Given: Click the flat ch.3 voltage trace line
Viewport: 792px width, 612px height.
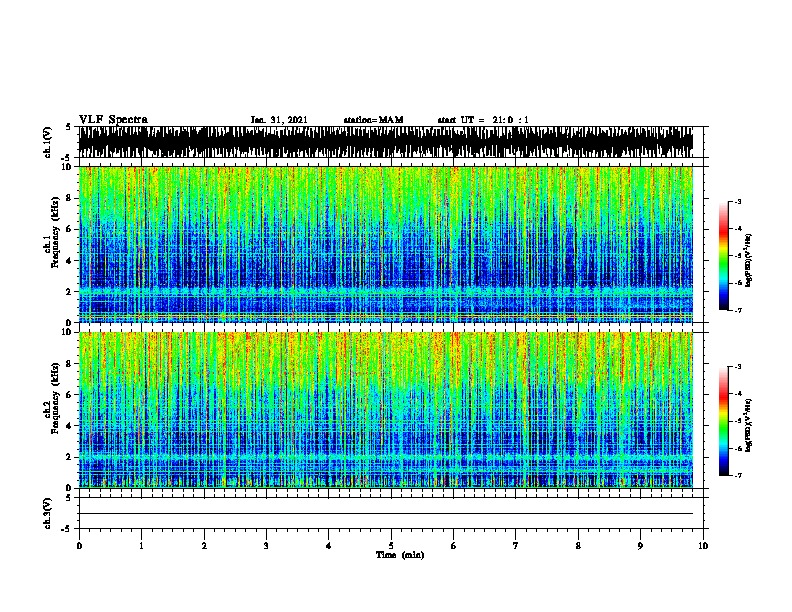Looking at the screenshot, I should tap(386, 514).
